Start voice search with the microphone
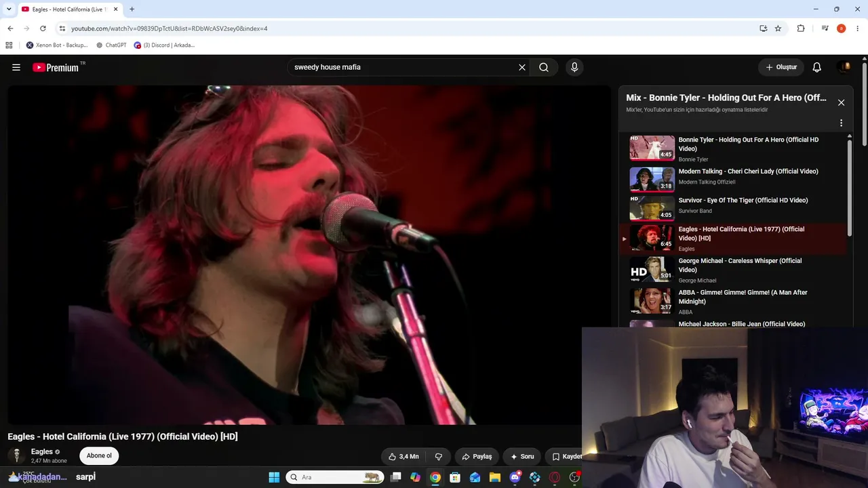The height and width of the screenshot is (488, 868). tap(574, 67)
